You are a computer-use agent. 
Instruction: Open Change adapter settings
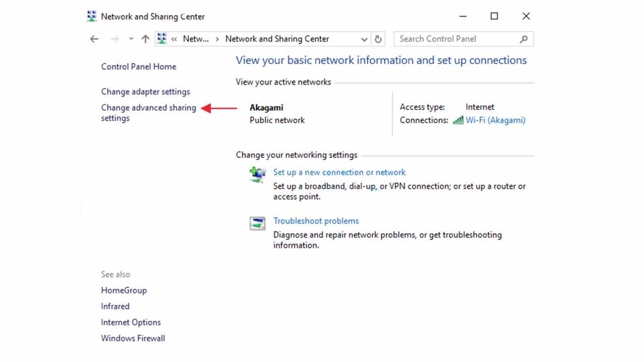(145, 91)
